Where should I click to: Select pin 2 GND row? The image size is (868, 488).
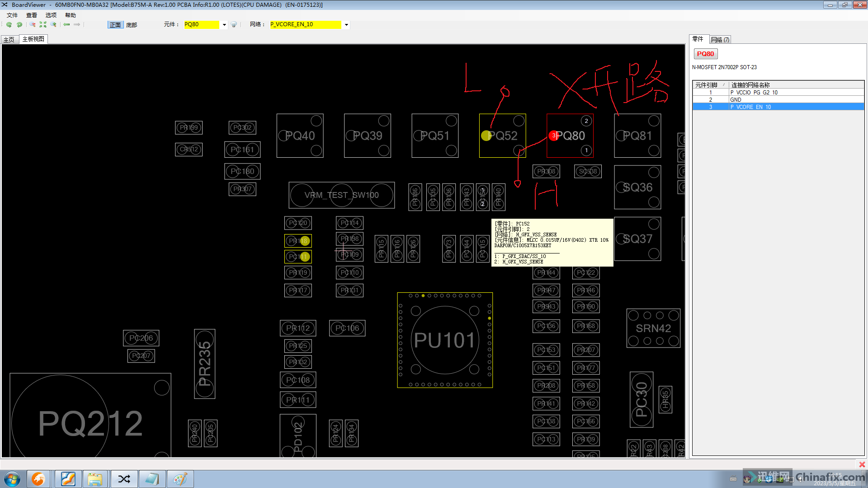tap(778, 100)
